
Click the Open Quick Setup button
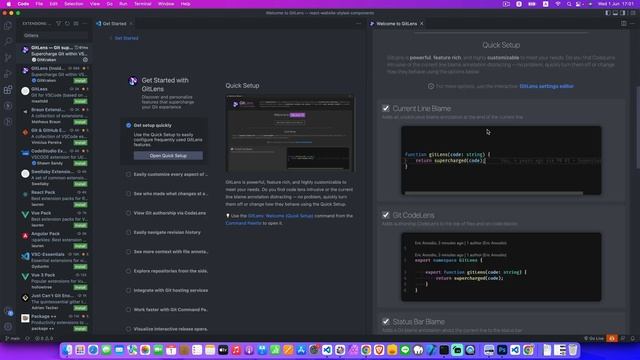(x=168, y=156)
